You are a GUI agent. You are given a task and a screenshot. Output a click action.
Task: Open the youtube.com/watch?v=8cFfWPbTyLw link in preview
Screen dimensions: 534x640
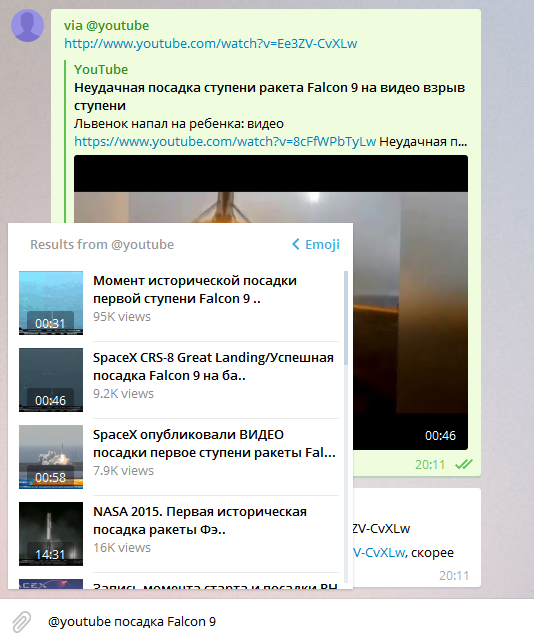(x=225, y=141)
